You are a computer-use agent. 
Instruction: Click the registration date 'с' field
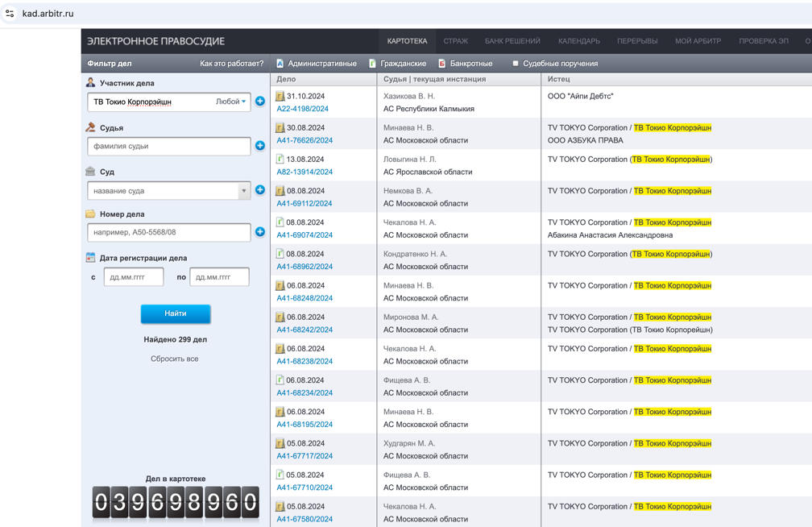(x=134, y=276)
